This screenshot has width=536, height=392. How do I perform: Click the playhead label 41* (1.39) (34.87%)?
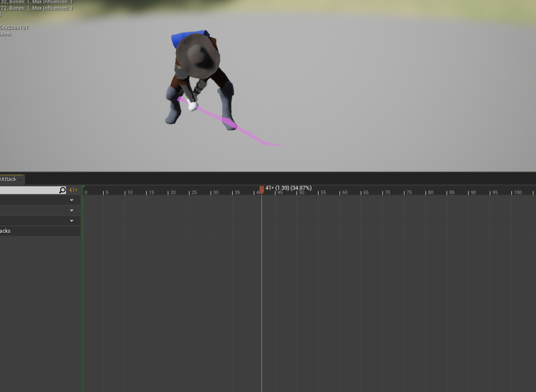coord(288,188)
